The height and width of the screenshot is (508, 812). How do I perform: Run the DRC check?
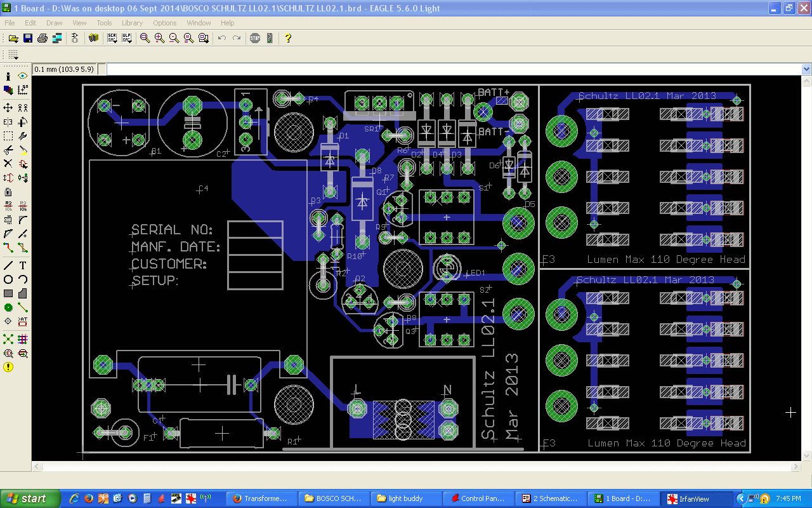tap(23, 353)
